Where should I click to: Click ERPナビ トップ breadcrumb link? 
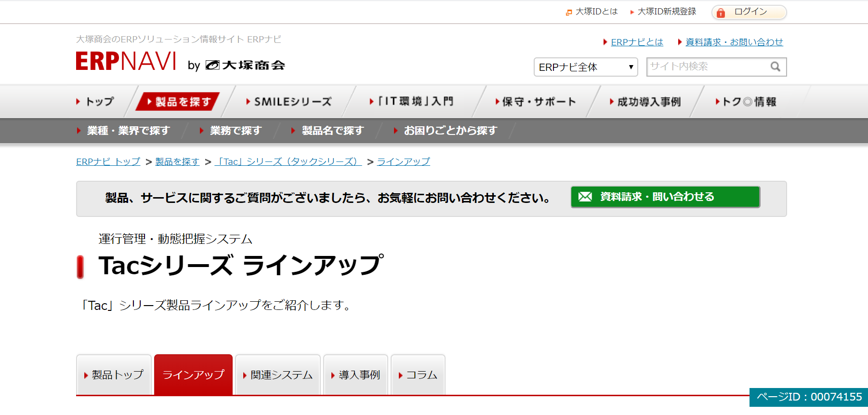[108, 161]
